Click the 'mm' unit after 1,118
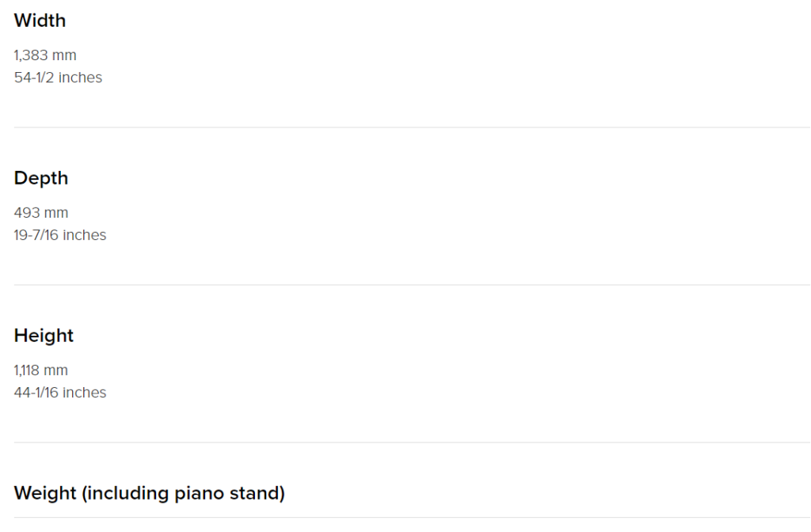 (x=56, y=370)
